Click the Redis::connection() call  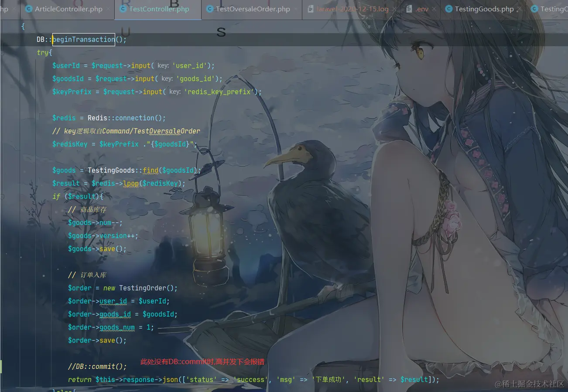[x=127, y=118]
